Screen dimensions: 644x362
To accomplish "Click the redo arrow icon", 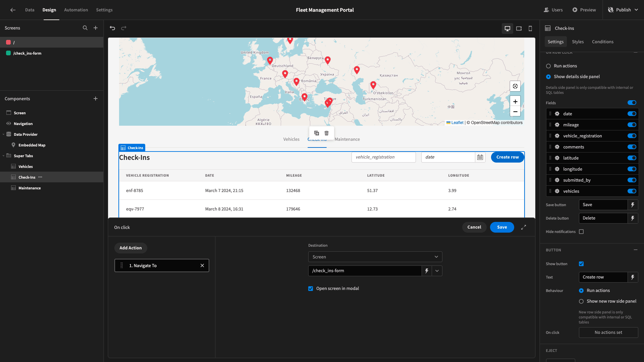I will (x=124, y=28).
